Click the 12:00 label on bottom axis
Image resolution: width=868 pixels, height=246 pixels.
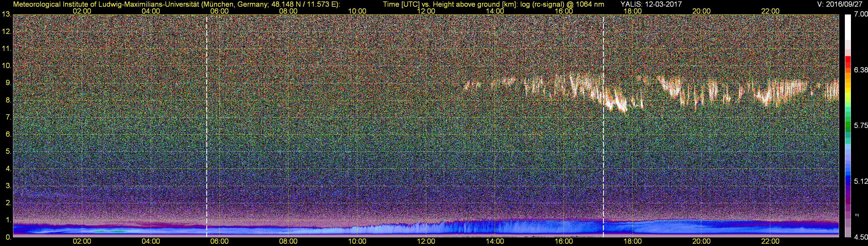click(426, 241)
